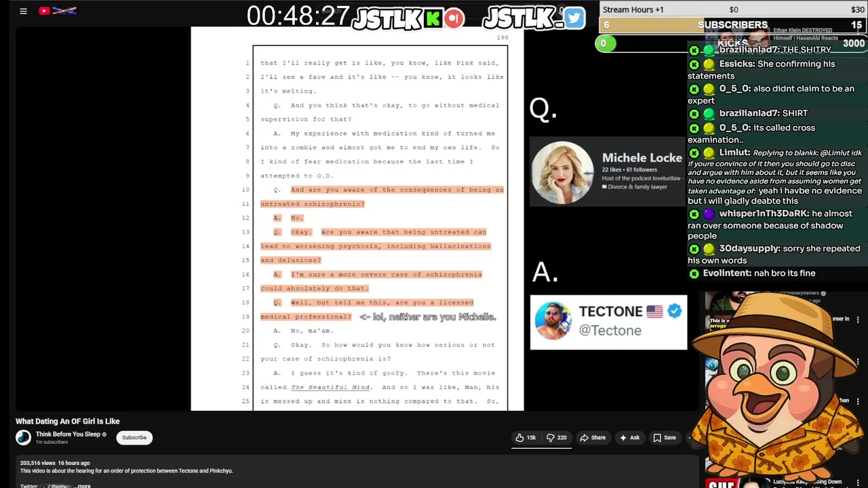Click username 'whisper1nTh3DaRK' in chat
This screenshot has height=488, width=868.
764,213
